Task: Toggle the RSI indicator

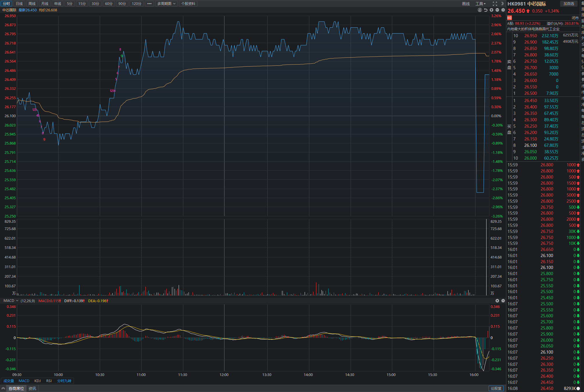Action: tap(49, 381)
